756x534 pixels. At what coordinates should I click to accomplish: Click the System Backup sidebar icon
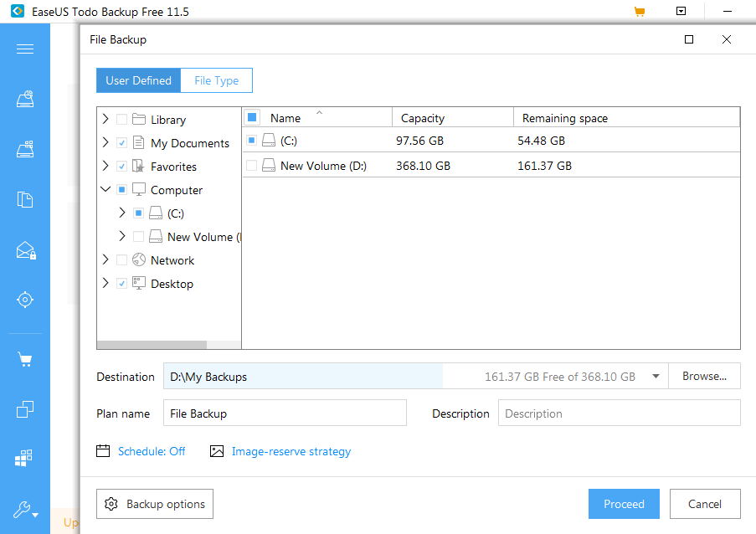25,150
